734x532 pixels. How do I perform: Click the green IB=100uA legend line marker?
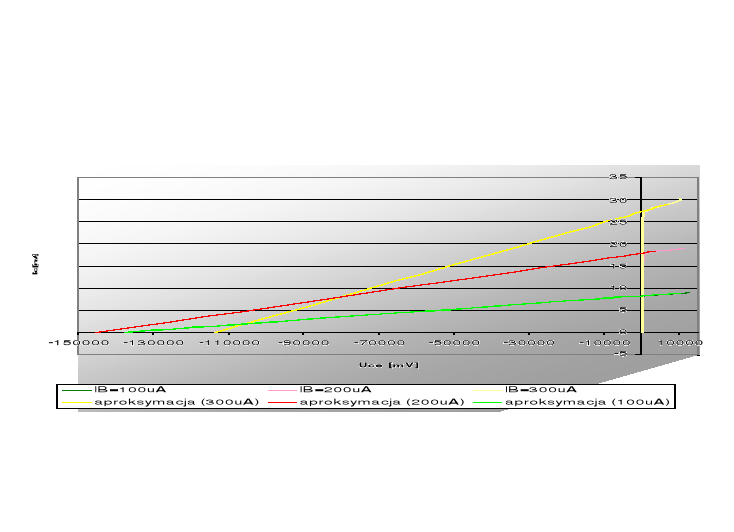pos(76,389)
